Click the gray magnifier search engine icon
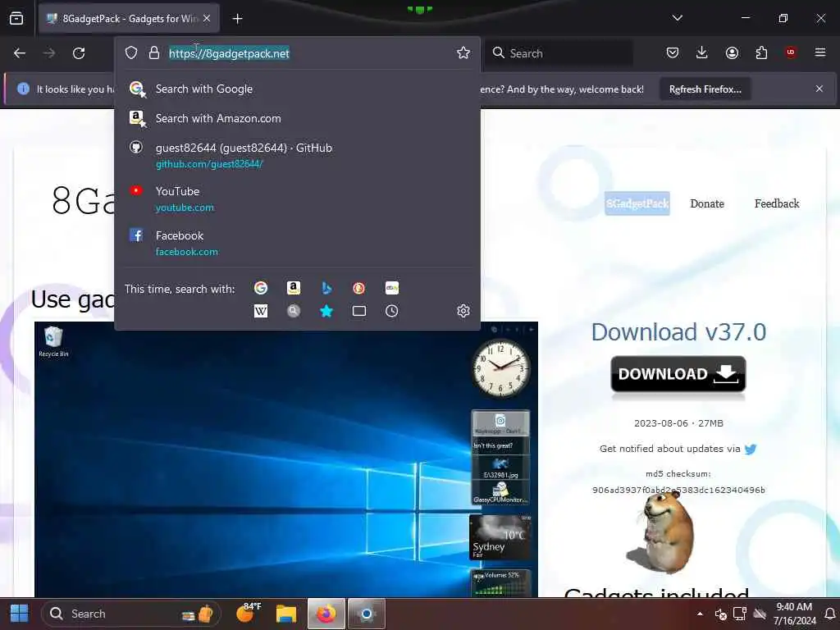840x630 pixels. [x=294, y=311]
